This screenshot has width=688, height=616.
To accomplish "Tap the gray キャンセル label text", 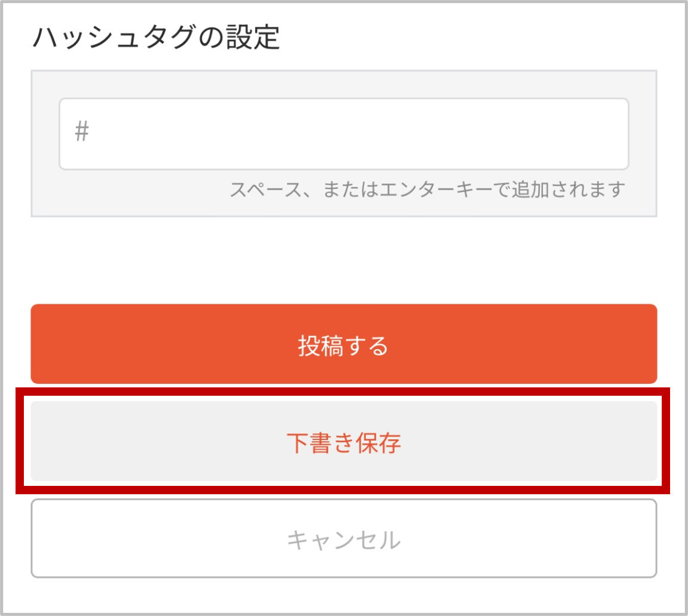I will [343, 540].
